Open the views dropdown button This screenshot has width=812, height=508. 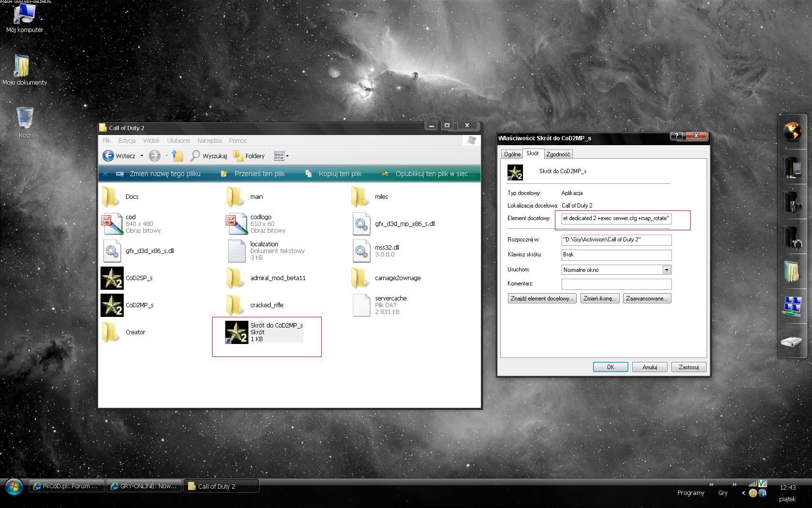pos(281,156)
